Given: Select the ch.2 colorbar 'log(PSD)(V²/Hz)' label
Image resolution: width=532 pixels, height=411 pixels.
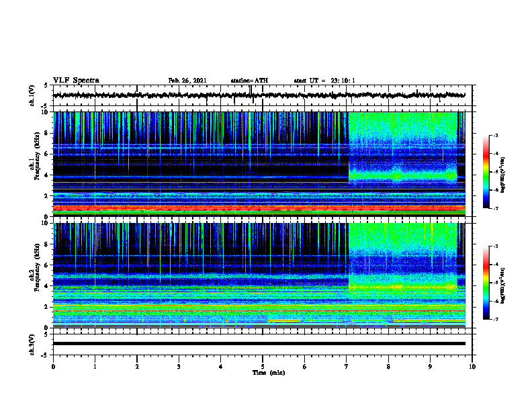Looking at the screenshot, I should click(x=503, y=285).
